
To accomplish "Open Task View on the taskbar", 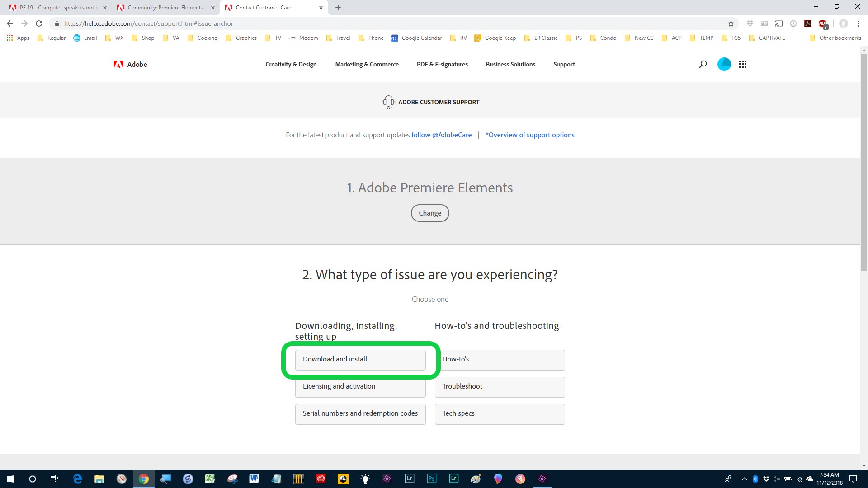I will click(54, 479).
